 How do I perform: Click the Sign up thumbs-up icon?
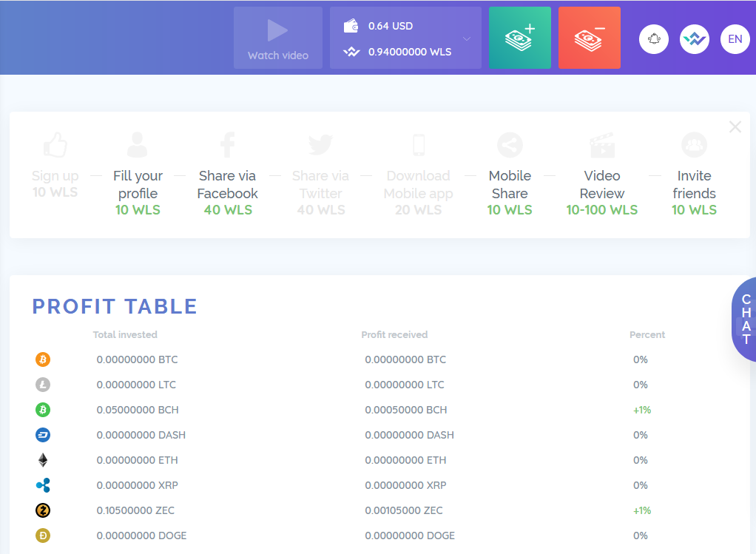(x=55, y=145)
